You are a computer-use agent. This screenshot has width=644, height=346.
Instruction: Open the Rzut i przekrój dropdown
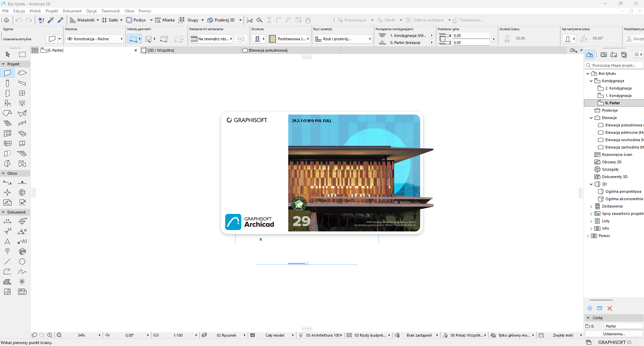point(343,39)
